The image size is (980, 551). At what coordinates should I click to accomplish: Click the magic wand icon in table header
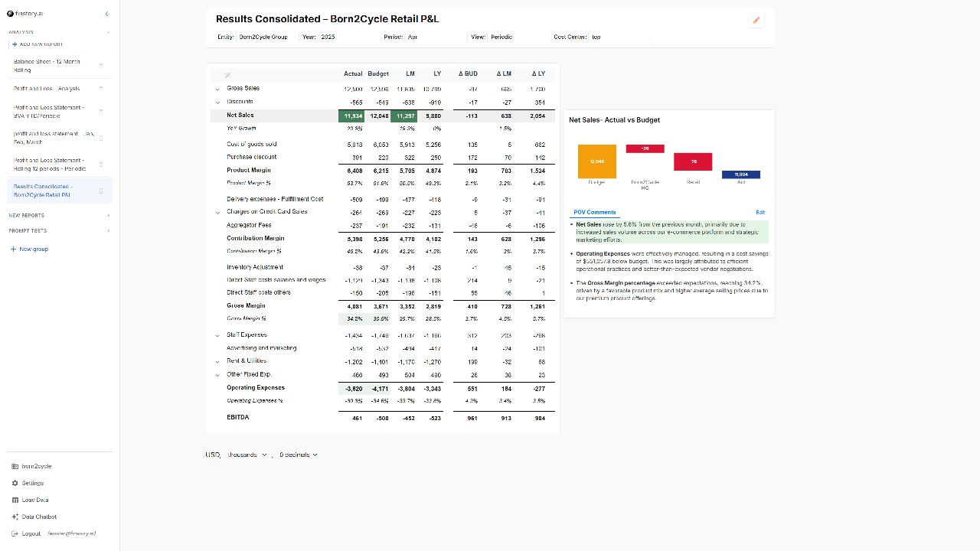[x=227, y=75]
